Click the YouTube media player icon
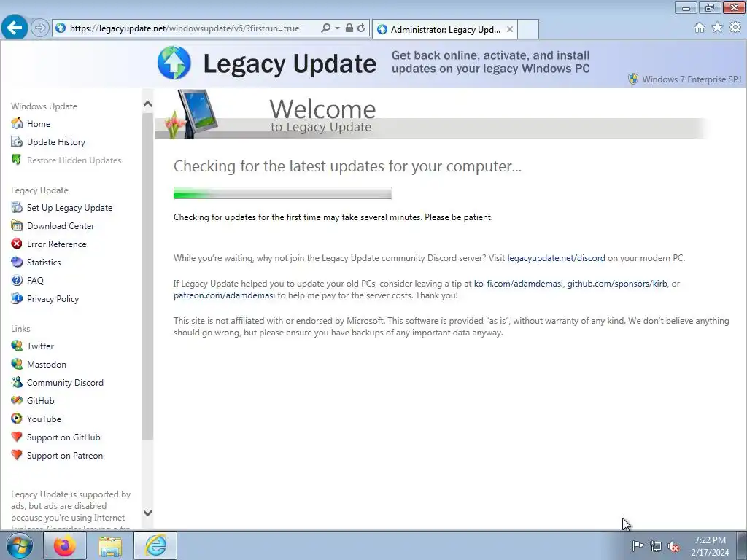 click(x=17, y=419)
